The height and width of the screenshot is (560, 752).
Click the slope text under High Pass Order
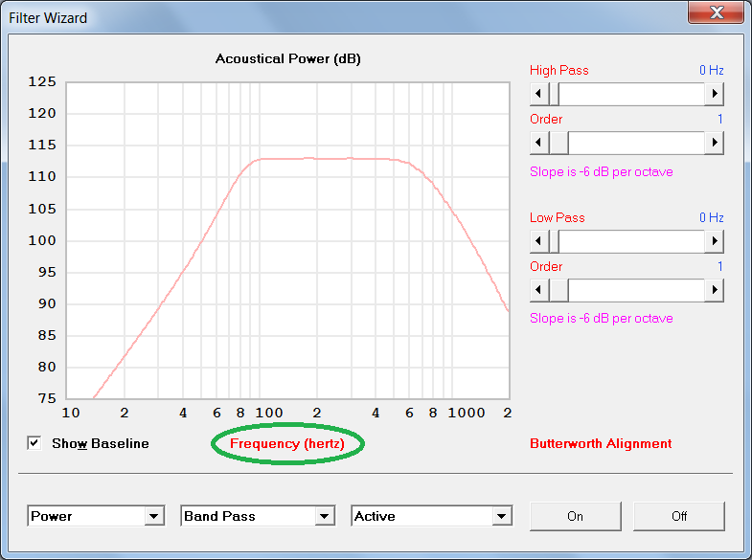(x=602, y=172)
